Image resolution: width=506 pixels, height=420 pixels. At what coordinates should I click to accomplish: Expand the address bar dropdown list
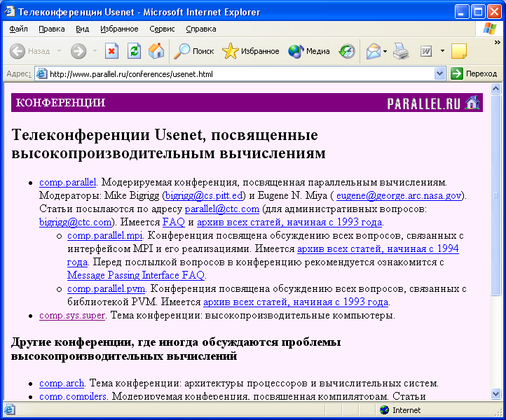(439, 73)
